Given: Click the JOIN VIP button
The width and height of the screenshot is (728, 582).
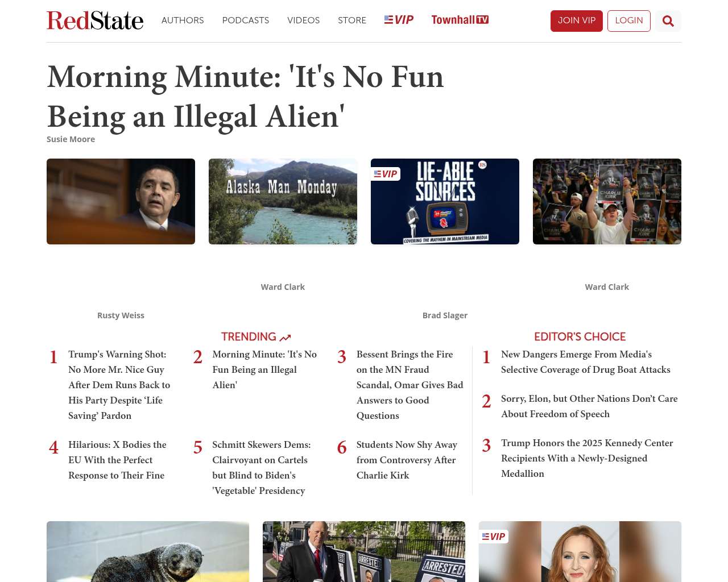Looking at the screenshot, I should (x=577, y=21).
